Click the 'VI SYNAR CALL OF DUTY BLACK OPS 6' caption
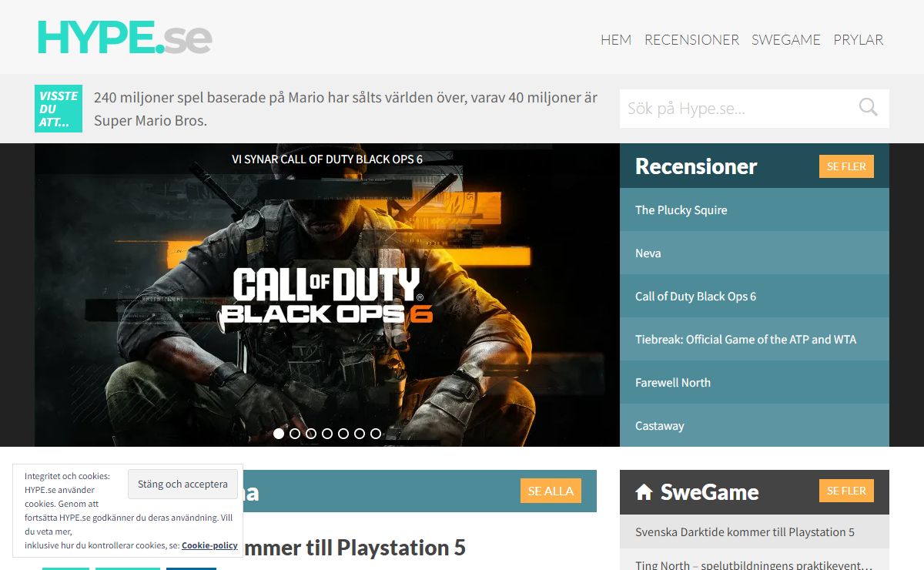 click(x=327, y=159)
